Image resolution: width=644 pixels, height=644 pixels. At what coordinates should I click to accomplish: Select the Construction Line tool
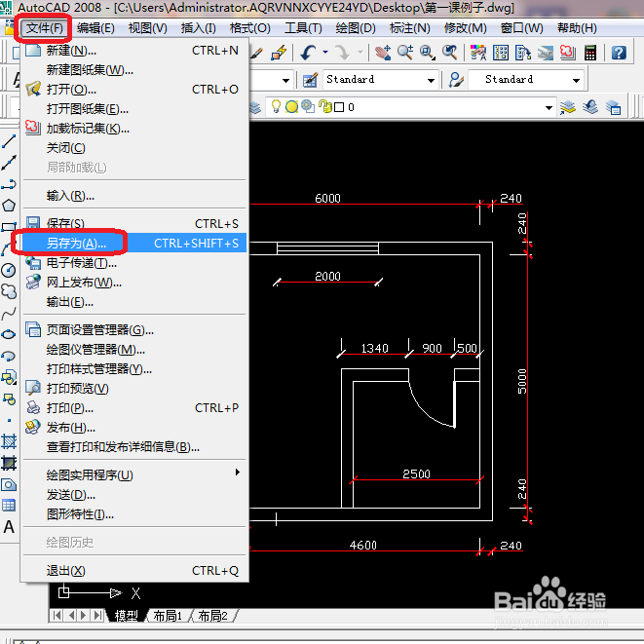[9, 163]
